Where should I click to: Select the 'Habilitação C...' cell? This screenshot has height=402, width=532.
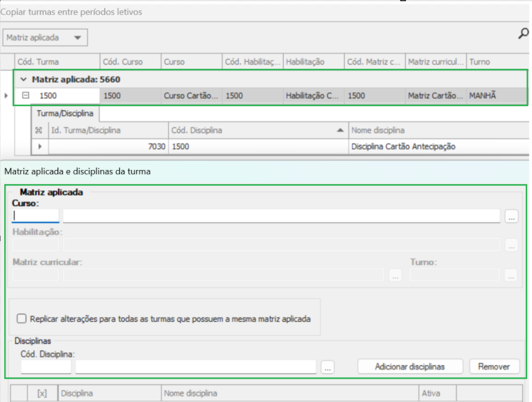[x=314, y=96]
